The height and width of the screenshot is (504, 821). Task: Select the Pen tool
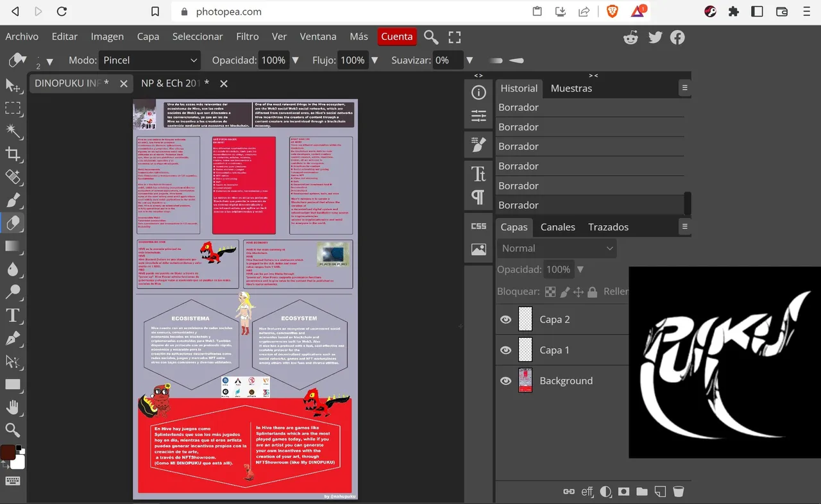click(13, 339)
